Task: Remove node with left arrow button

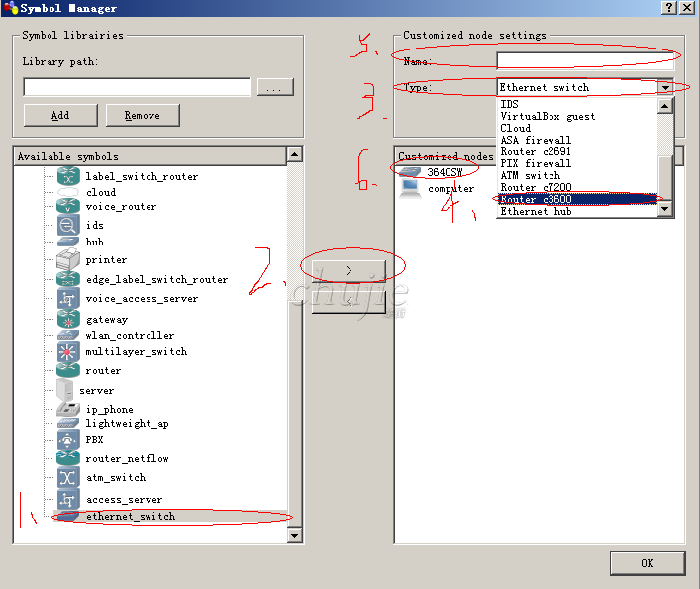Action: pyautogui.click(x=349, y=302)
